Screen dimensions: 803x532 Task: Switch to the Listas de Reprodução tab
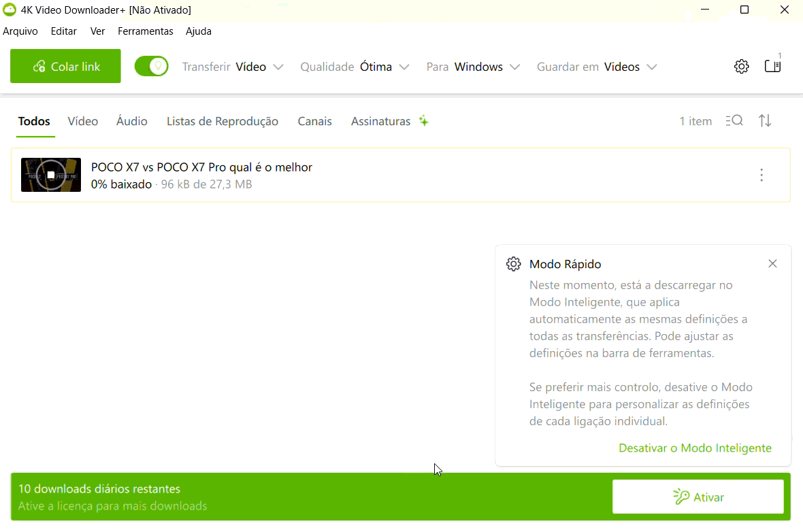click(x=222, y=120)
